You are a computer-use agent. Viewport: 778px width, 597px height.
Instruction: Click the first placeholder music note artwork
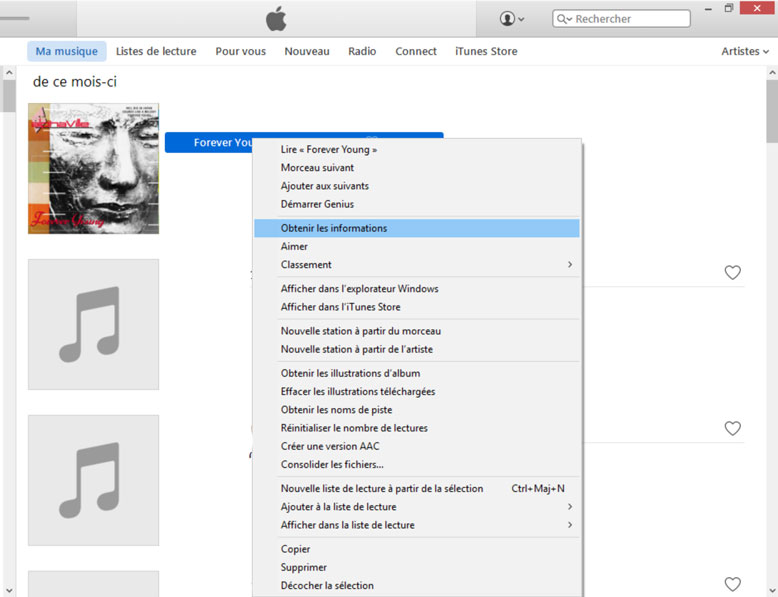[x=93, y=324]
